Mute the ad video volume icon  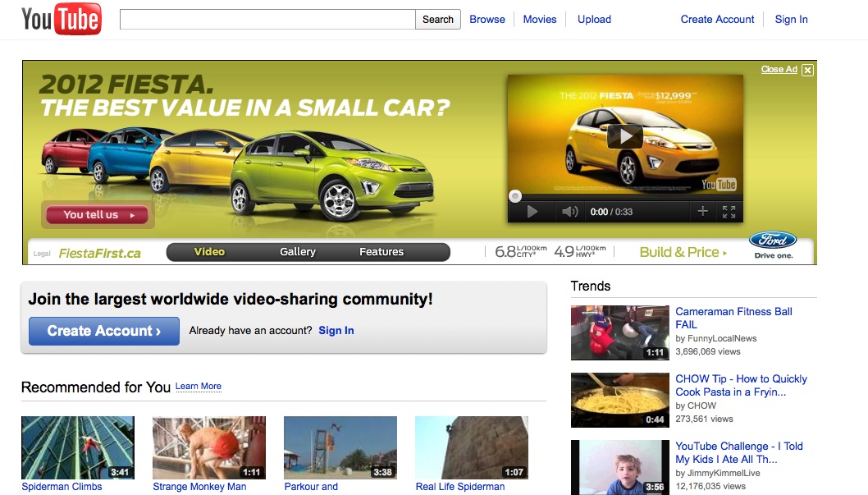pyautogui.click(x=569, y=212)
